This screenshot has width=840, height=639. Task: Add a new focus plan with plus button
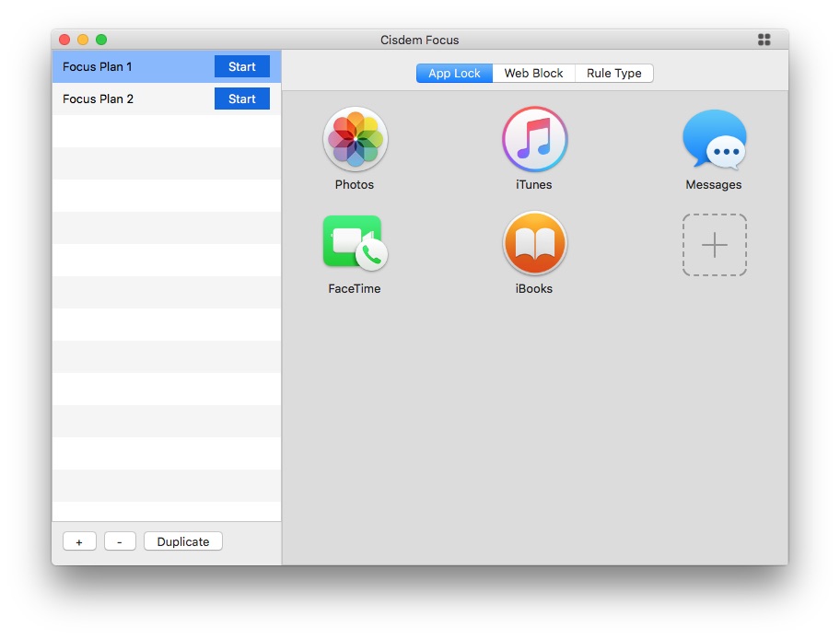[x=79, y=541]
